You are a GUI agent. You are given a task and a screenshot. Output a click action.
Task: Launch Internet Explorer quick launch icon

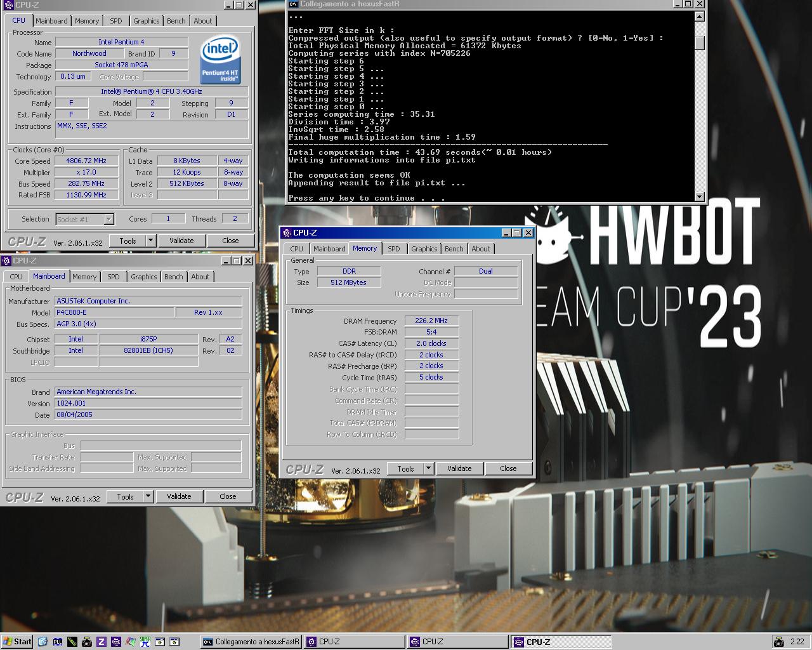(x=43, y=642)
